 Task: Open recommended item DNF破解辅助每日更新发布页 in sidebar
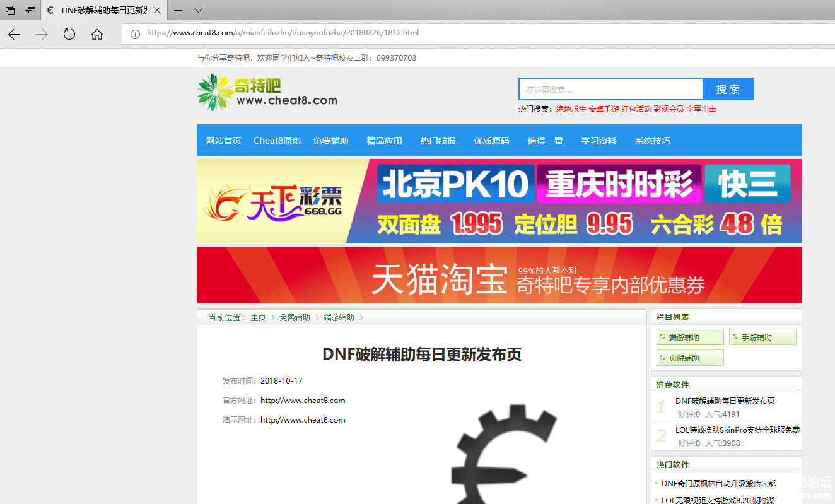pyautogui.click(x=725, y=401)
